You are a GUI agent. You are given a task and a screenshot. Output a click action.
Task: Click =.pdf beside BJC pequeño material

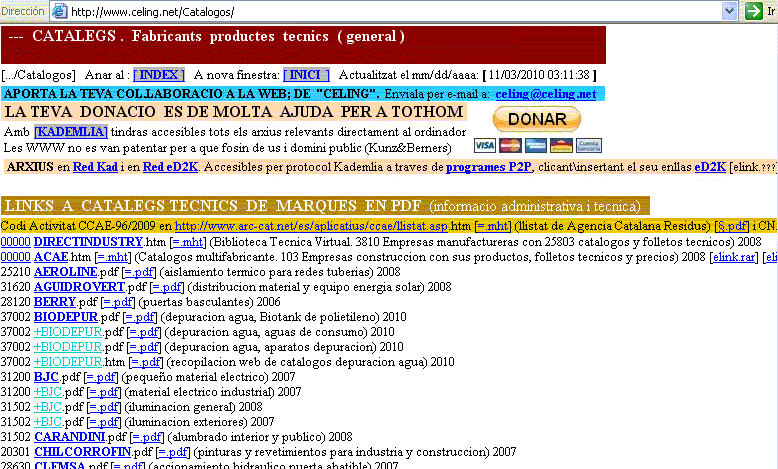pos(101,377)
